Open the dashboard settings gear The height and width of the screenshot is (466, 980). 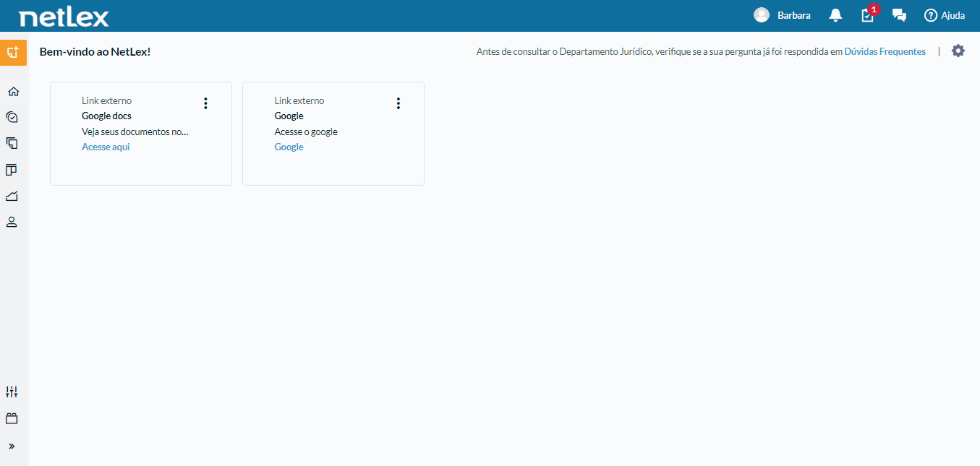click(958, 51)
